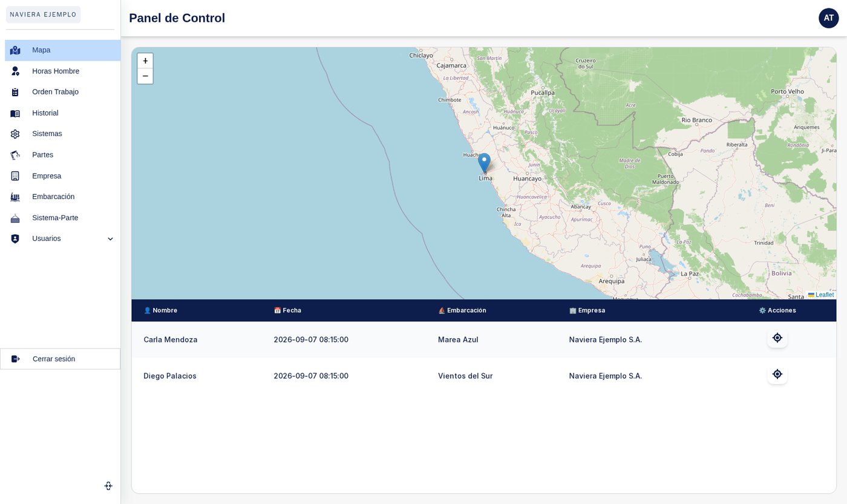
Task: Open the Horas Hombre section
Action: click(x=63, y=71)
